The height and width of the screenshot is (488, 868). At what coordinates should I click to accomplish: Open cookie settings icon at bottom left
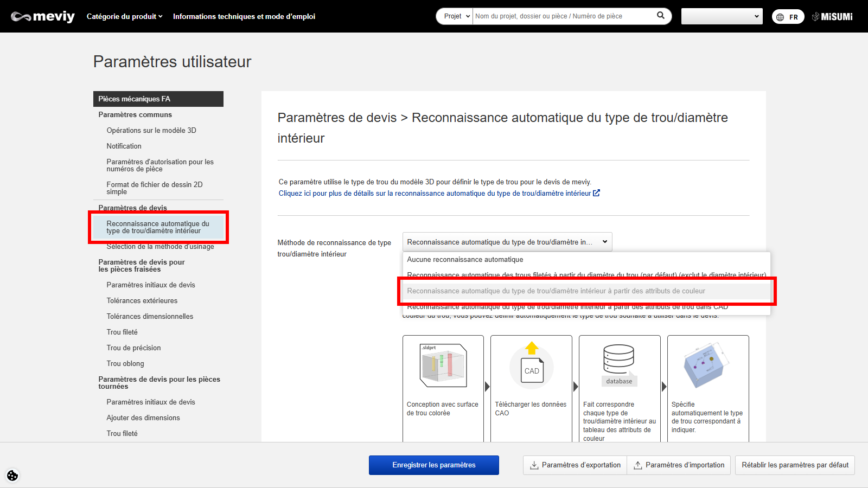tap(12, 476)
